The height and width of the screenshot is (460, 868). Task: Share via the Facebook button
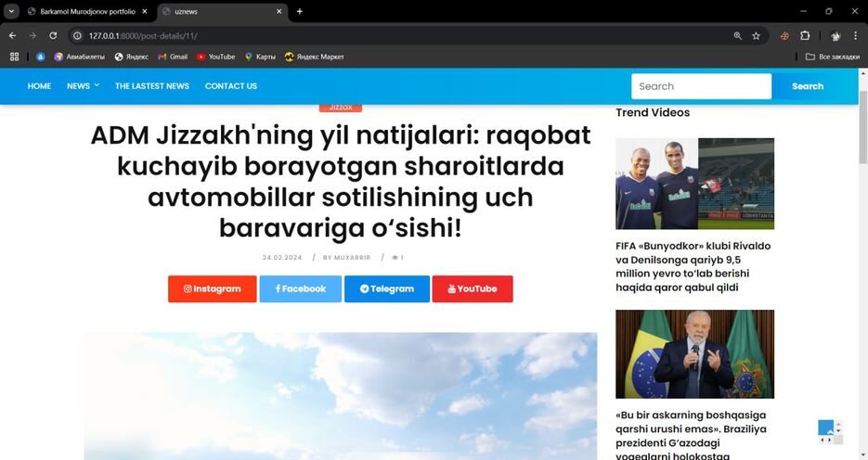pyautogui.click(x=301, y=288)
